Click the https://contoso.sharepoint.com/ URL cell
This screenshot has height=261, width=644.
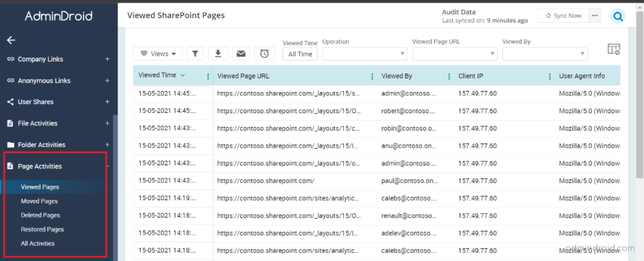coord(266,181)
